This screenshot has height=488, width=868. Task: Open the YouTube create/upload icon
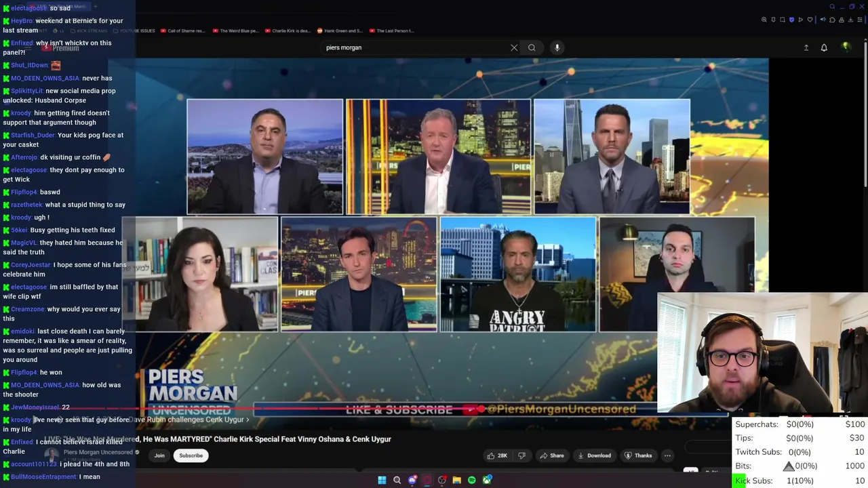[806, 47]
